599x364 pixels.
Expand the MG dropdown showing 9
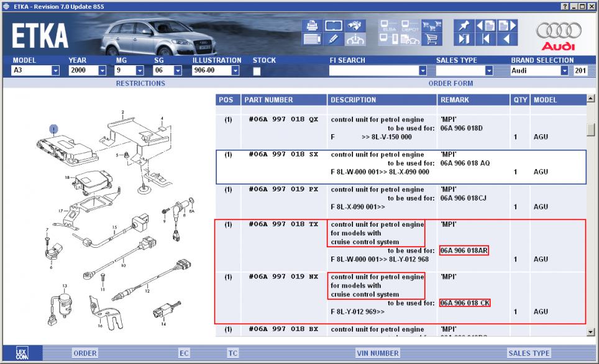(x=140, y=71)
